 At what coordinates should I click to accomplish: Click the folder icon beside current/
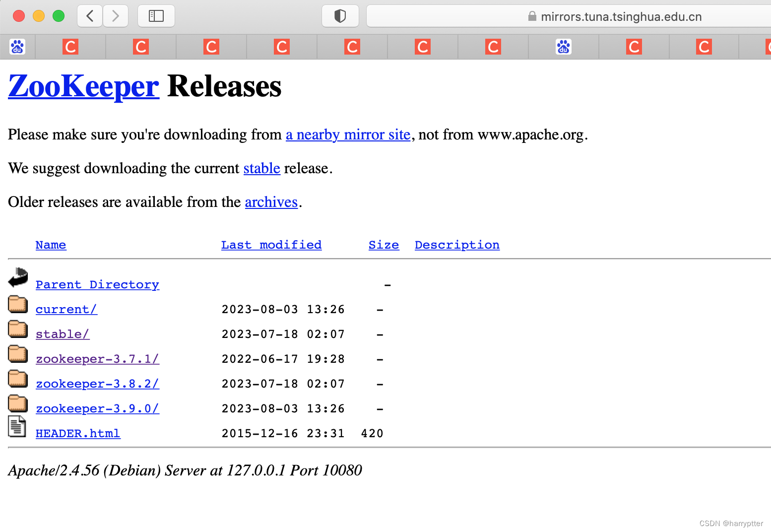tap(18, 304)
